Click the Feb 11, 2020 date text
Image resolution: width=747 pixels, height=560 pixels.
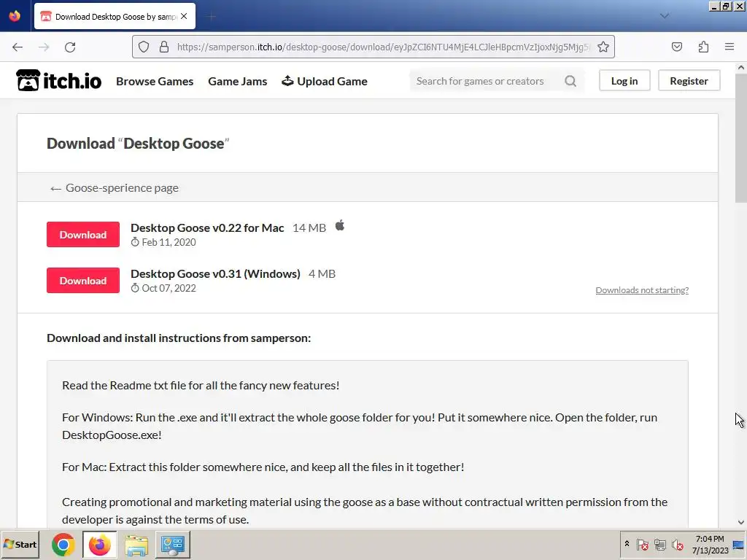coord(169,242)
